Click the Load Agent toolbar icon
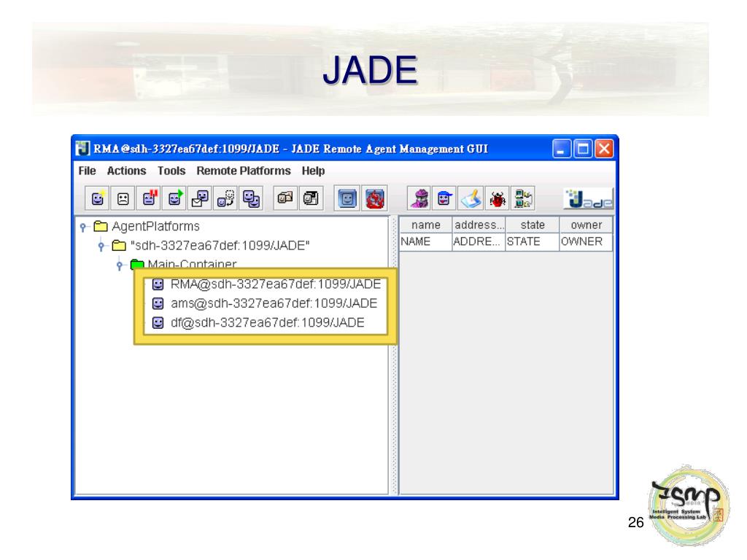 point(285,198)
